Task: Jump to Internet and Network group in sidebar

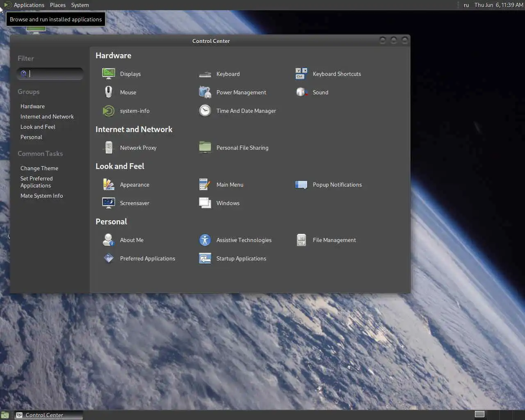Action: pos(47,116)
